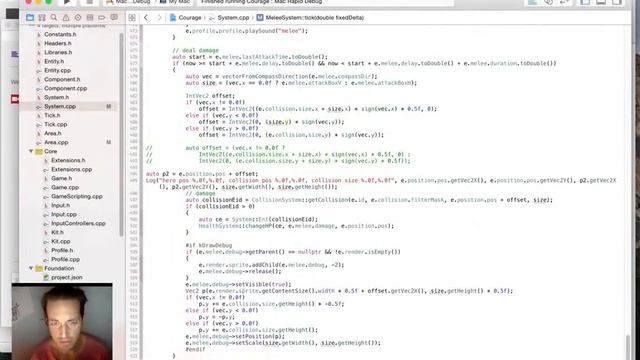Click the Run play button
Image resolution: width=640 pixels, height=360 pixels.
point(67,2)
